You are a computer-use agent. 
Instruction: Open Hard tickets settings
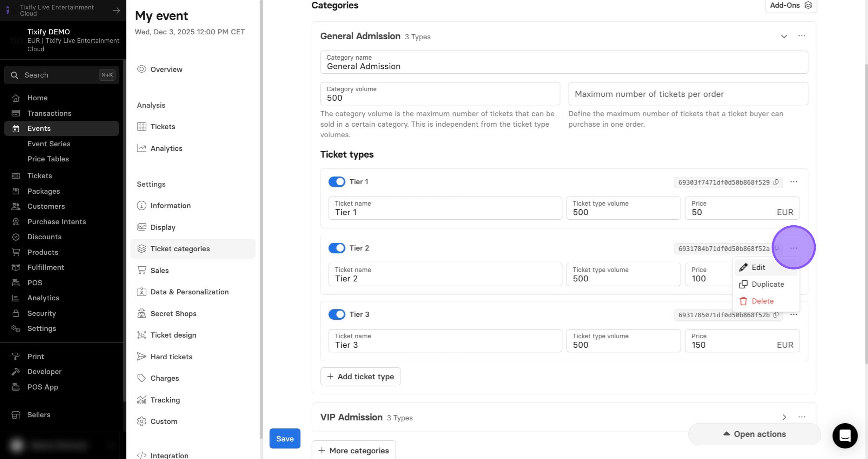pos(165,357)
